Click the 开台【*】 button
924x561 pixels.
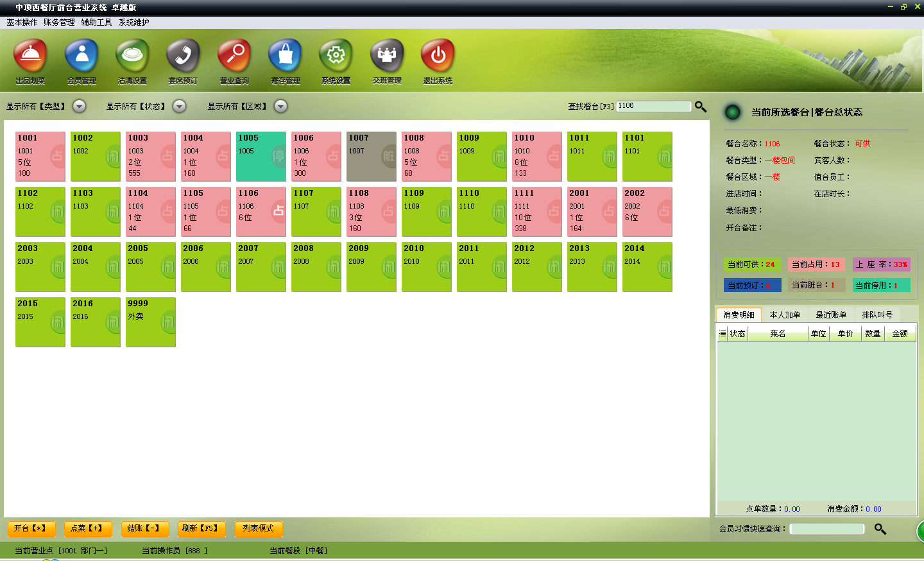pyautogui.click(x=31, y=529)
